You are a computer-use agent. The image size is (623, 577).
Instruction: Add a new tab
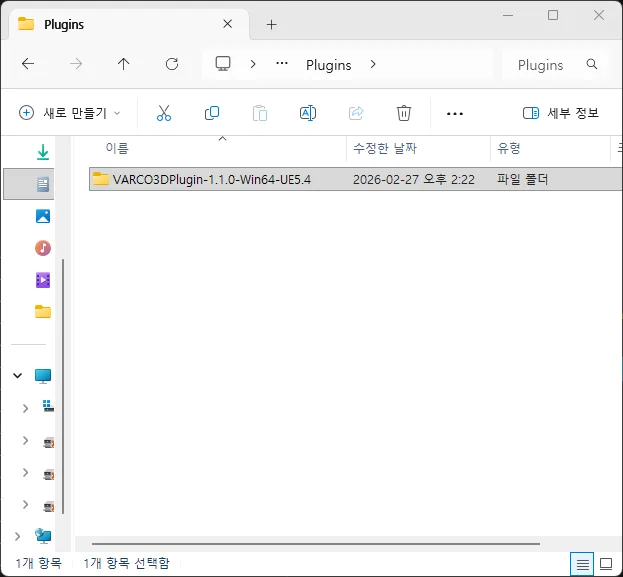pos(272,25)
